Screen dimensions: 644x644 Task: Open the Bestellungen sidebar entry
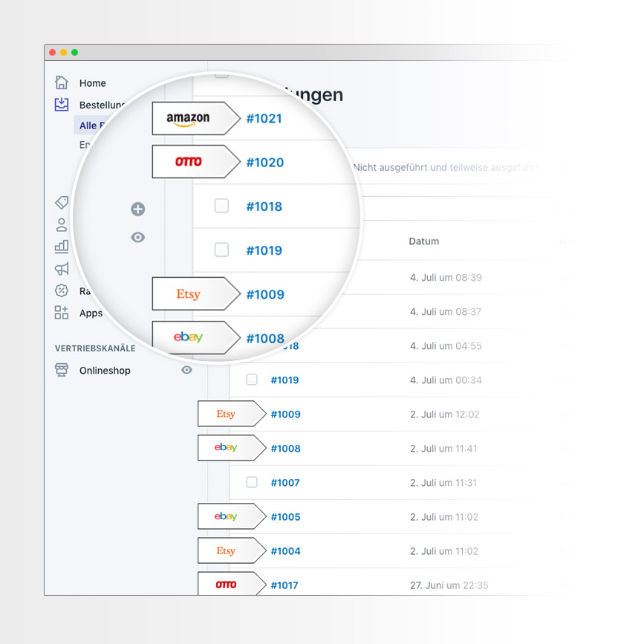pos(102,105)
